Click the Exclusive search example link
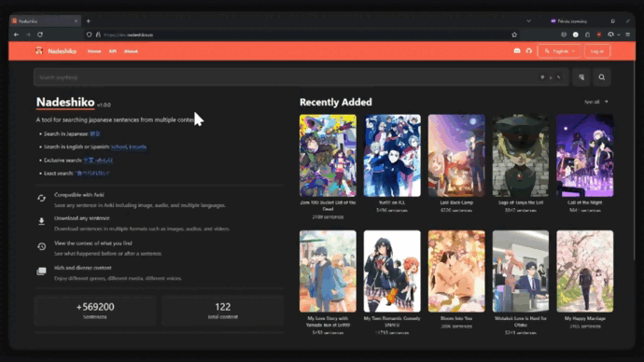Screen dimensions: 644x362 98,160
